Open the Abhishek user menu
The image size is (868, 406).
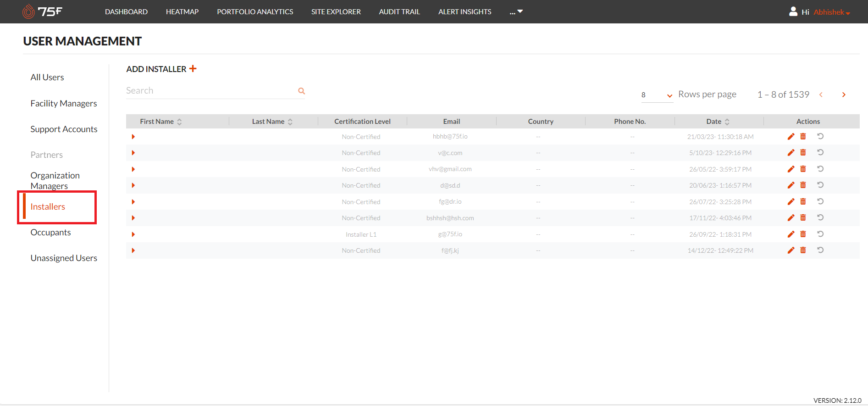831,12
